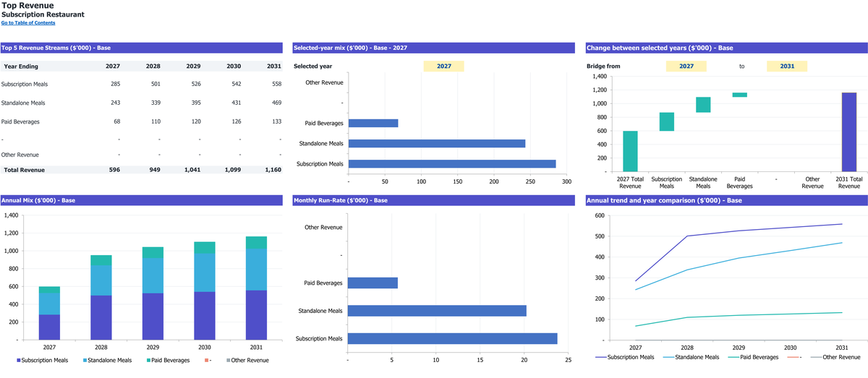868x378 pixels.
Task: Click Subscription Meals entry in trend chart legend
Action: [625, 357]
